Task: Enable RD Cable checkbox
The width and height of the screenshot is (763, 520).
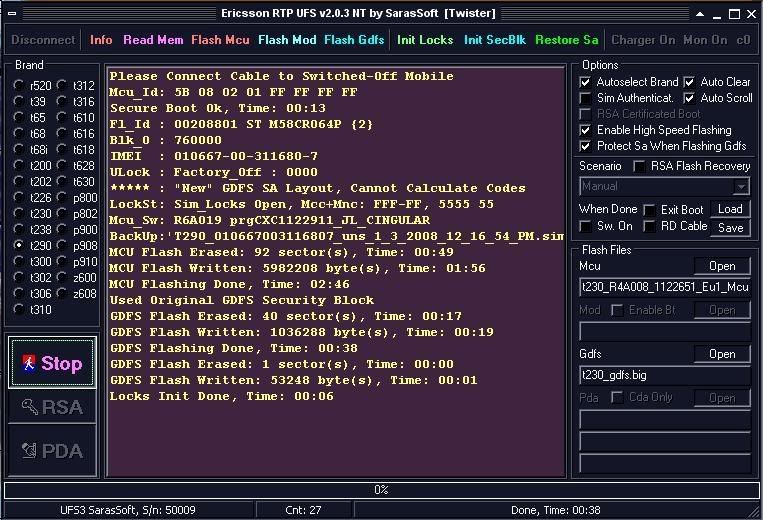Action: click(649, 226)
